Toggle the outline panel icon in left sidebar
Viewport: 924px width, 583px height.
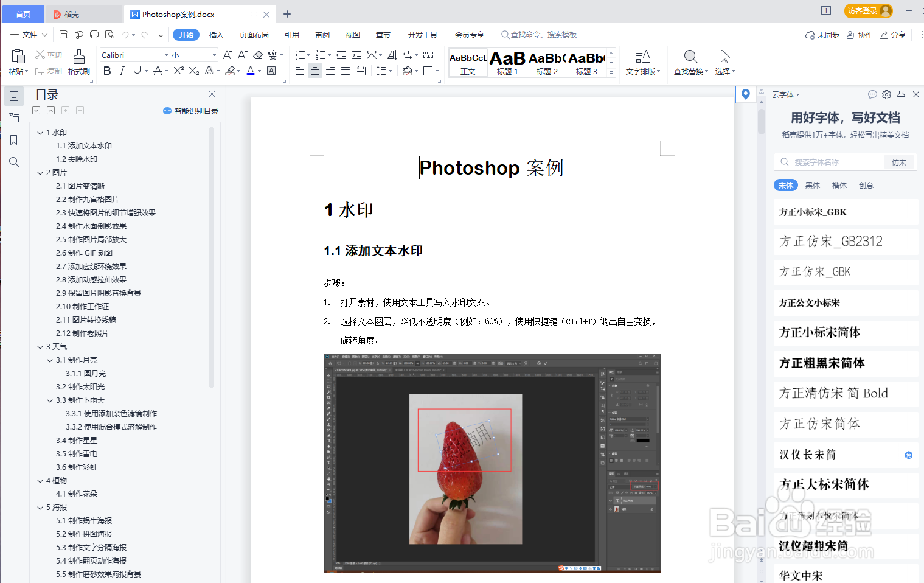tap(14, 96)
